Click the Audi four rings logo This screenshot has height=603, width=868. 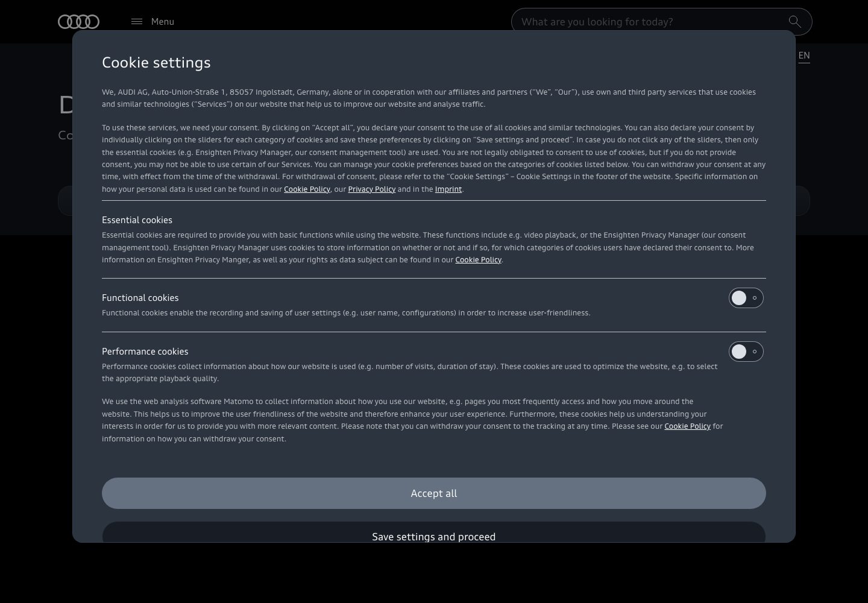point(78,22)
